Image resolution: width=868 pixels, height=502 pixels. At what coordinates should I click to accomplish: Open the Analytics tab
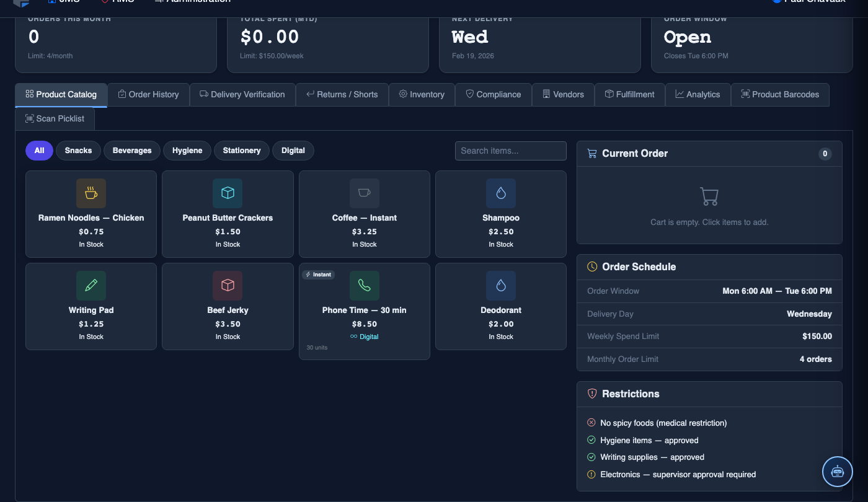pos(698,95)
